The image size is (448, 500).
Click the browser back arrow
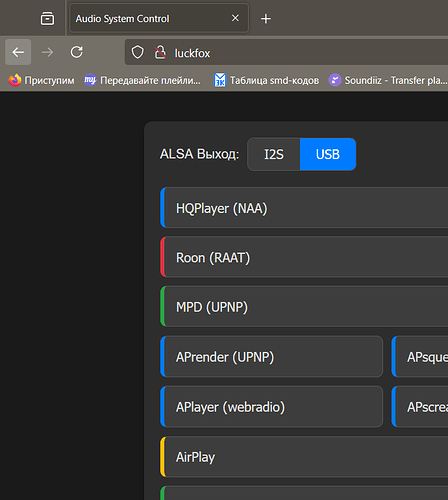pyautogui.click(x=18, y=52)
